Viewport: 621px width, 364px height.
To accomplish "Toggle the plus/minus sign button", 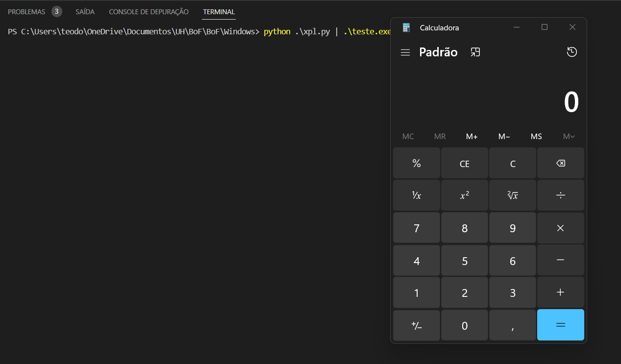I will coord(416,325).
